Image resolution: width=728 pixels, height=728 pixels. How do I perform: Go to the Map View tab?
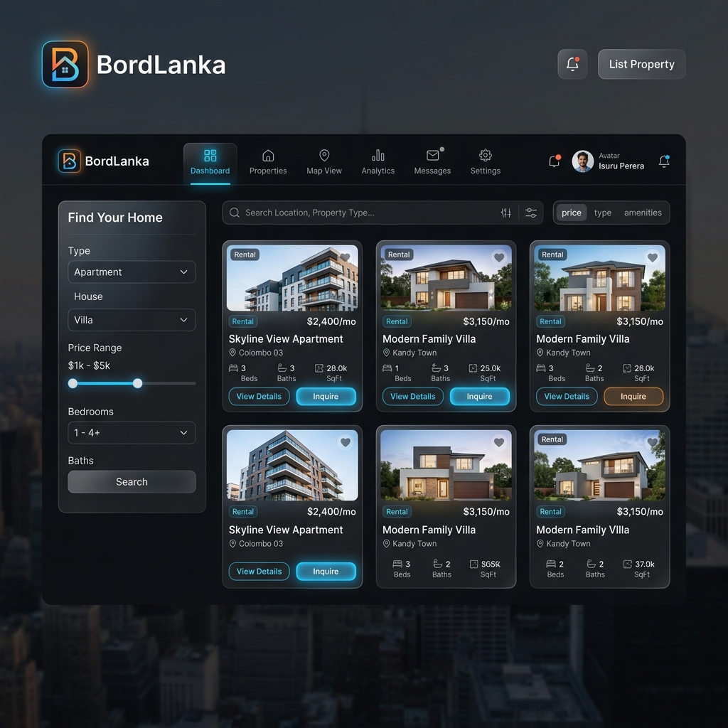click(324, 163)
